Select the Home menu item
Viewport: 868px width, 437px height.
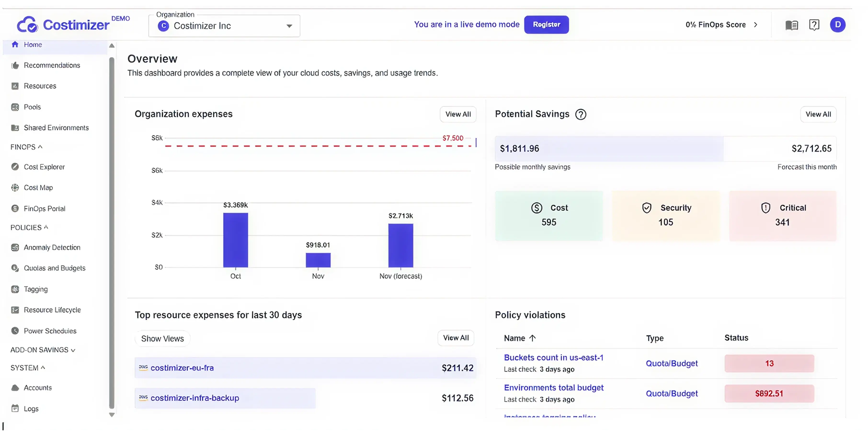point(33,44)
